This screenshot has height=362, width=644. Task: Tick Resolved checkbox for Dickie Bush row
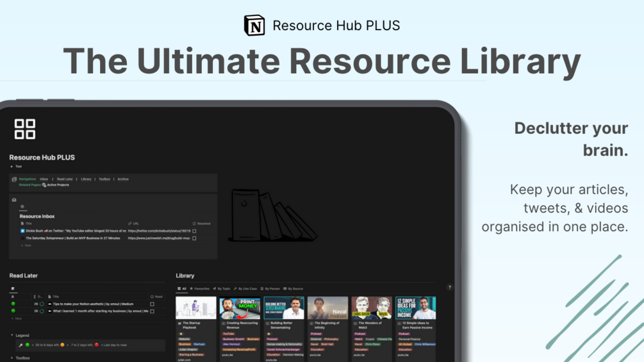[x=194, y=231]
